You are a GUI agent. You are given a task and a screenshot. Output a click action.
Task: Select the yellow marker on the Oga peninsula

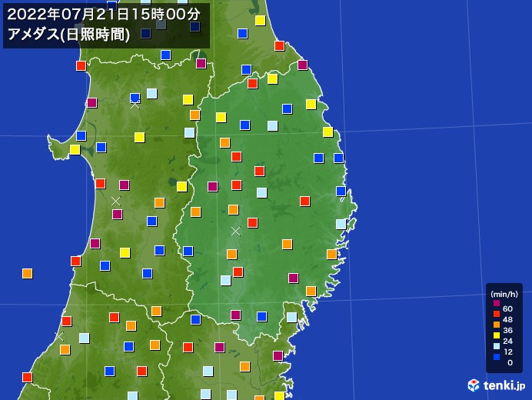[75, 149]
